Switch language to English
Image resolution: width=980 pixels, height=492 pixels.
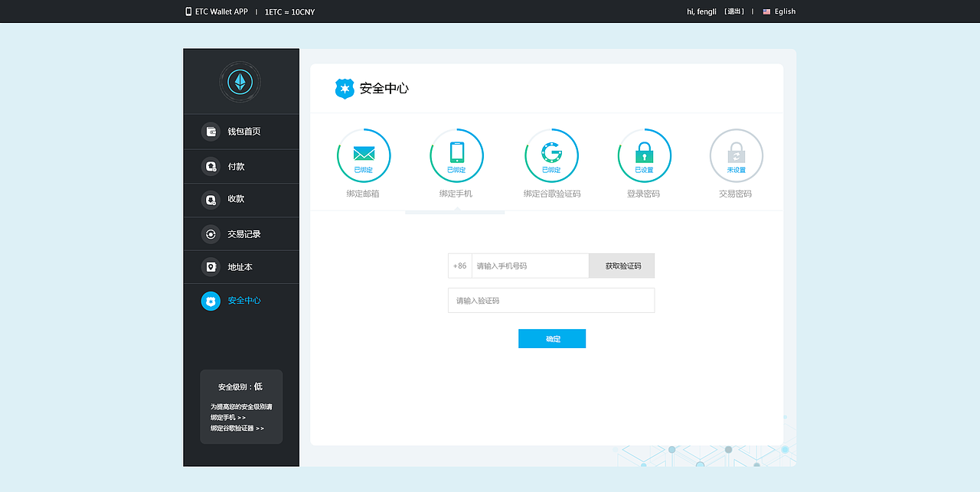[x=785, y=11]
